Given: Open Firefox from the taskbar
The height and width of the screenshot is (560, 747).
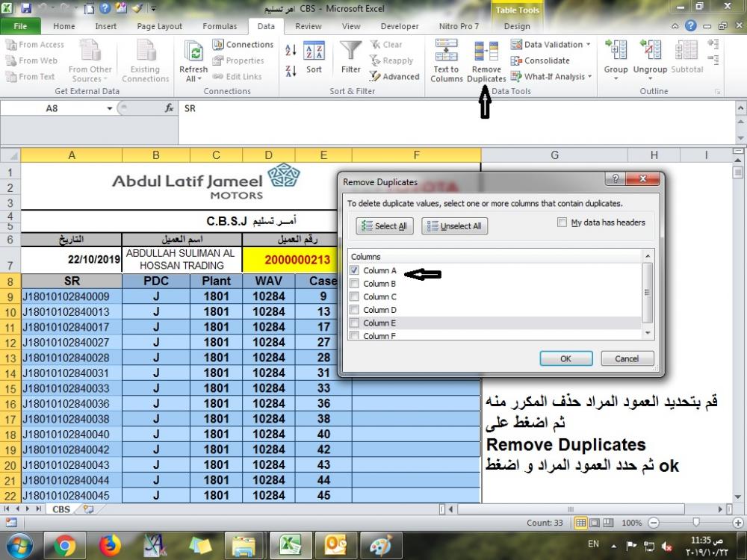Looking at the screenshot, I should click(x=110, y=545).
